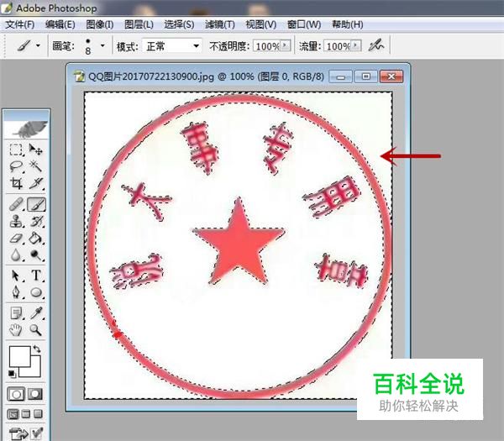Click the 流量 100% value field
Screen dimensions: 504x441
tap(338, 46)
